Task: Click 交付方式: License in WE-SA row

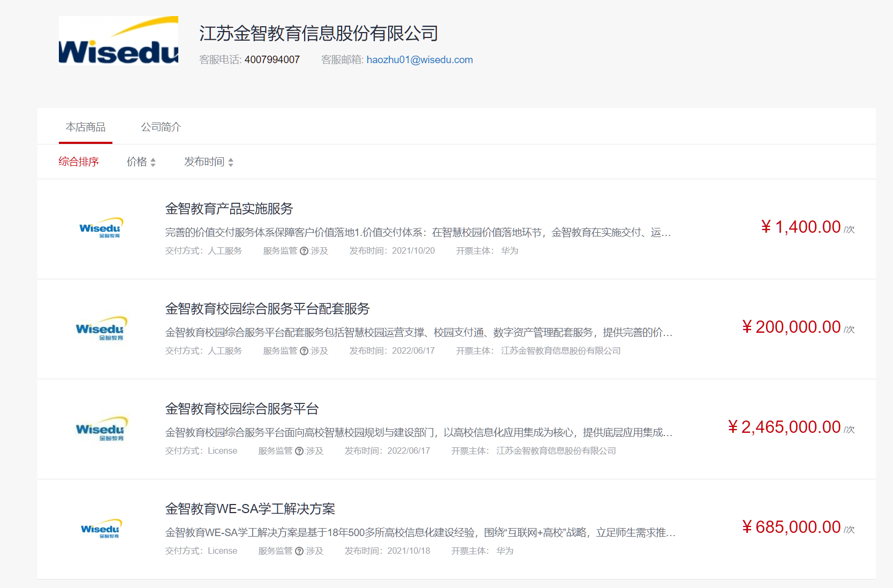Action: [201, 551]
